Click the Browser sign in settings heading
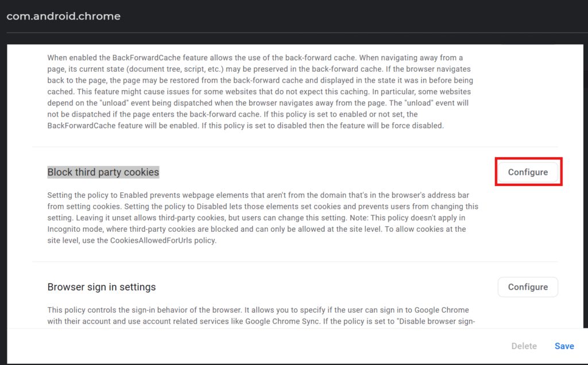The width and height of the screenshot is (588, 365). click(x=101, y=287)
